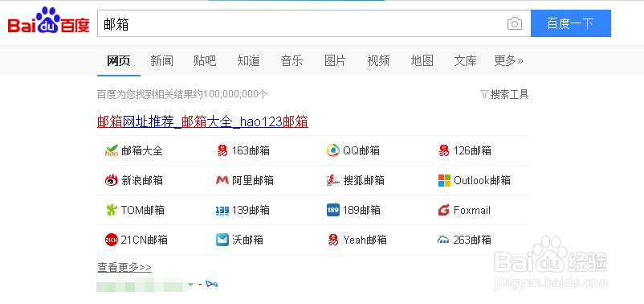The height and width of the screenshot is (304, 644).
Task: Click the Yeah邮箱 NetEase icon
Action: 333,240
